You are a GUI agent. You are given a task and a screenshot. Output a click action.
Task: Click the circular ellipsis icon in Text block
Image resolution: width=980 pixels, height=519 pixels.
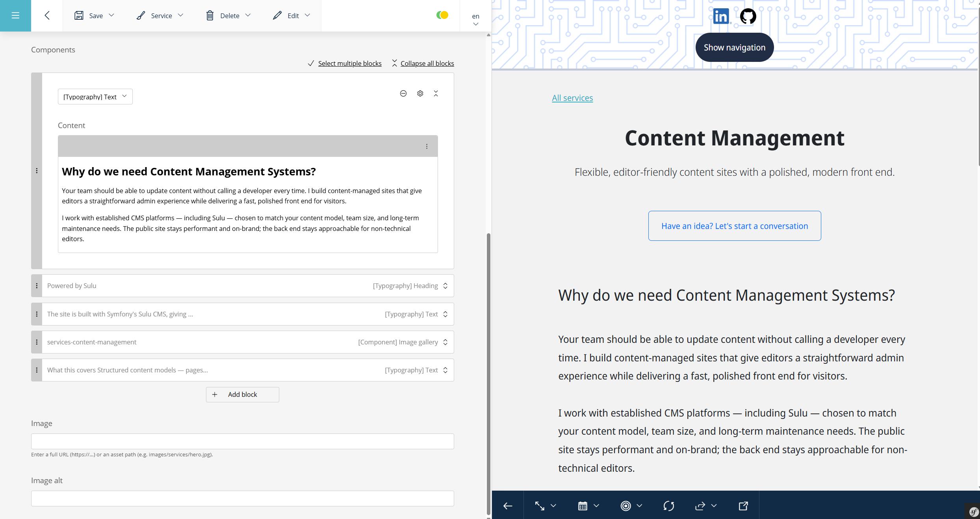(x=403, y=93)
